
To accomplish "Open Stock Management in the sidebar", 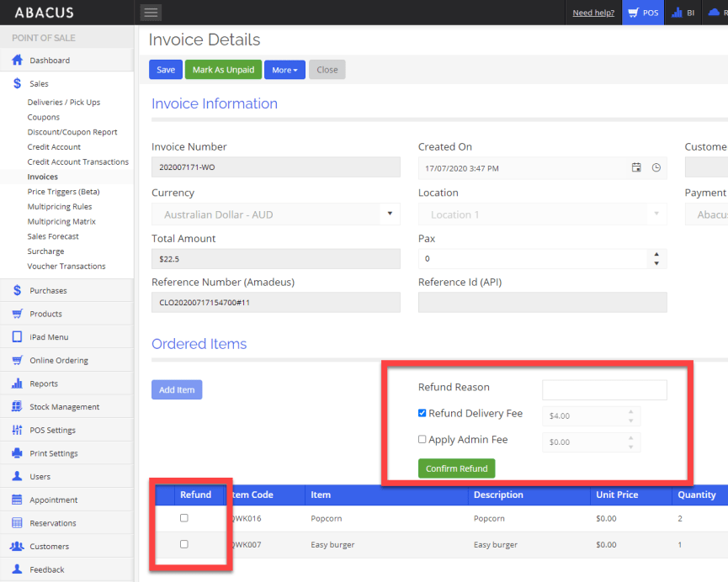I will (x=64, y=407).
